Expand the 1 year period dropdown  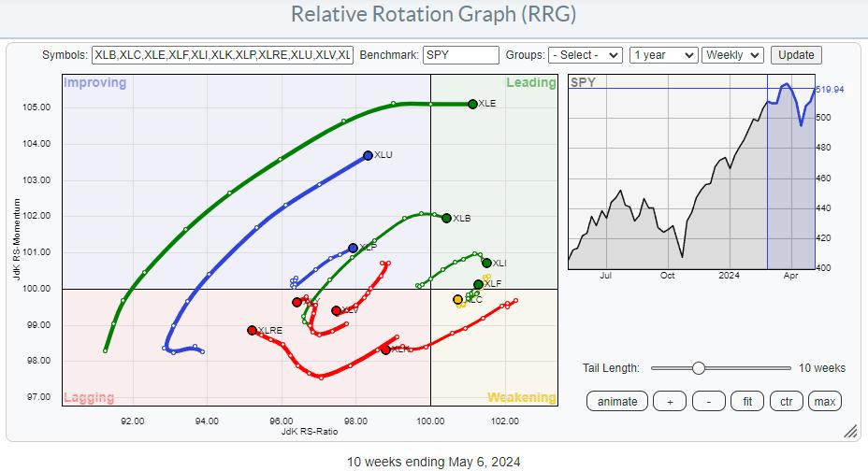click(x=663, y=55)
